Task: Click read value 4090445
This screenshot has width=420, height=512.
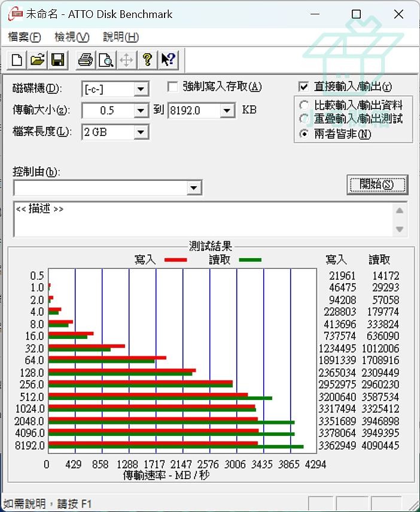Action: 380,446
